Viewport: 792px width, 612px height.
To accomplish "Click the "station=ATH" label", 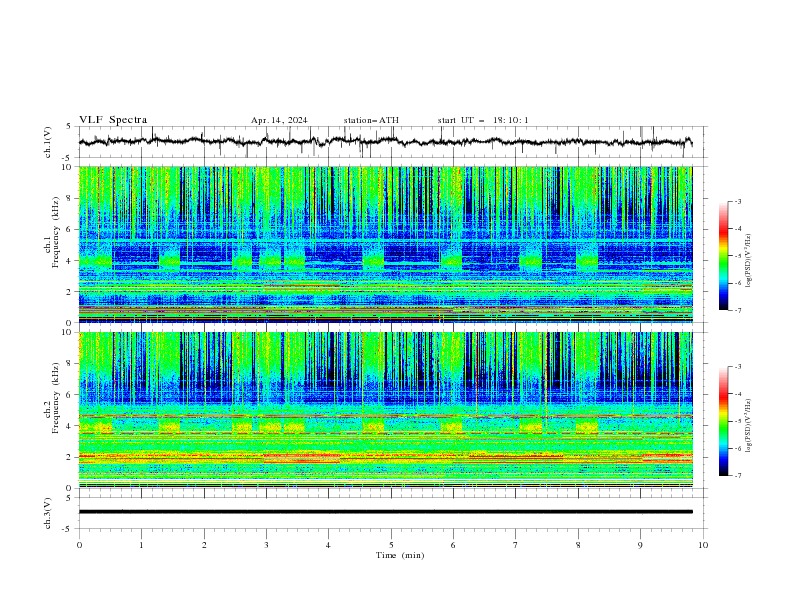I will (371, 120).
